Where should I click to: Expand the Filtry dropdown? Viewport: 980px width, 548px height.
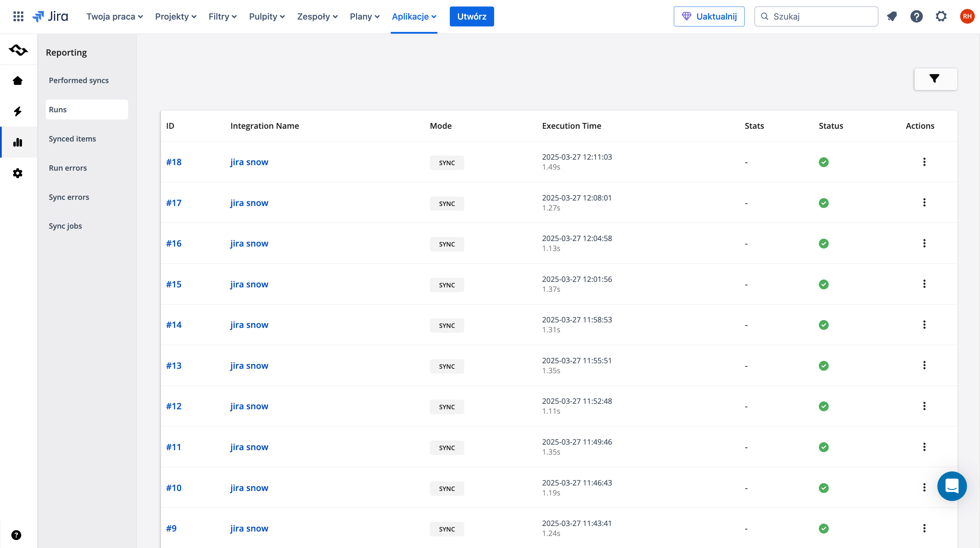[x=223, y=16]
